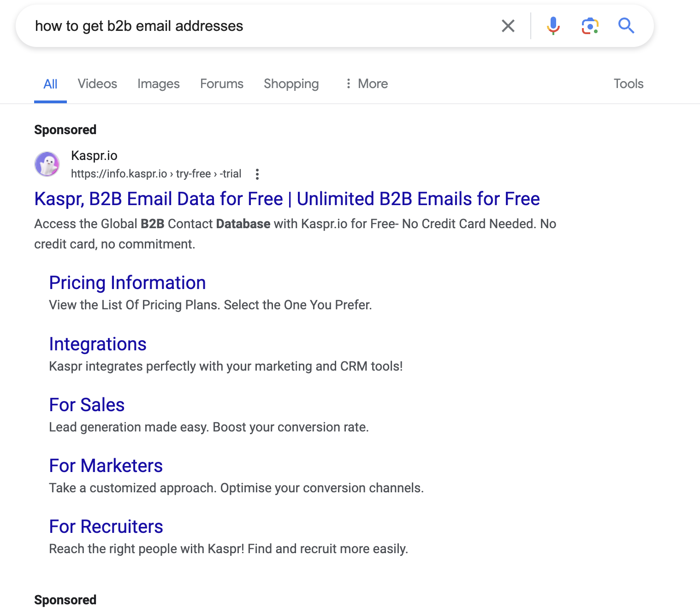Click 'Reach the right people with Kaspr!' text
The image size is (700, 614).
(228, 549)
